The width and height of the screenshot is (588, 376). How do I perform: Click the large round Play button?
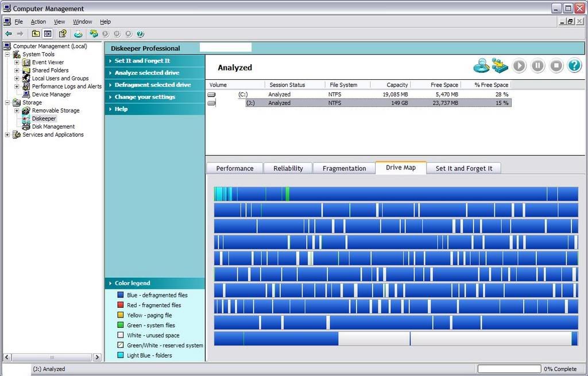coord(519,65)
